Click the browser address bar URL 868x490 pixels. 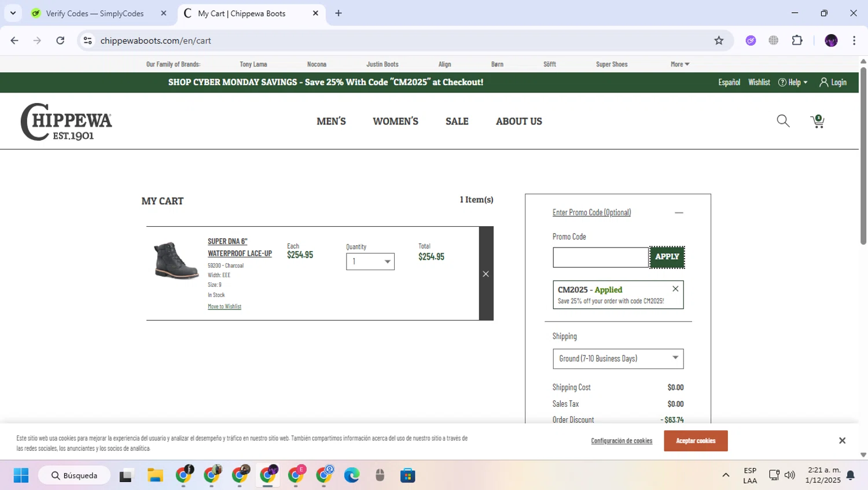pyautogui.click(x=156, y=40)
